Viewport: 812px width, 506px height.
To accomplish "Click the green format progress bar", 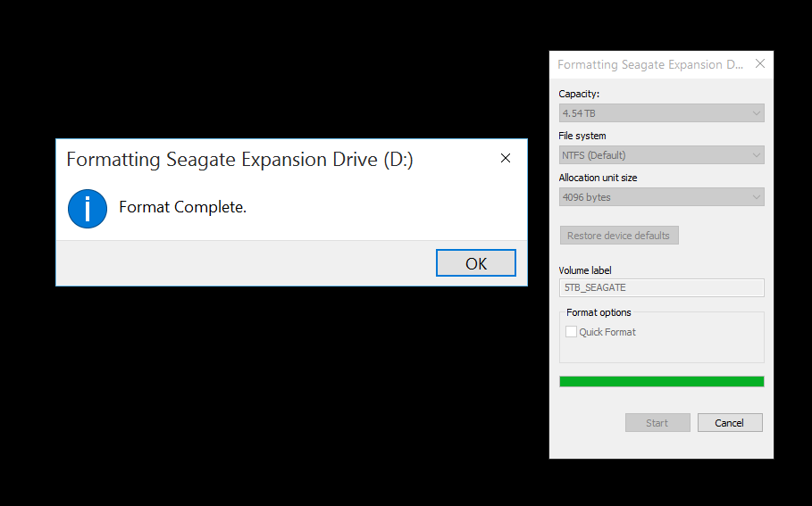I will click(661, 382).
